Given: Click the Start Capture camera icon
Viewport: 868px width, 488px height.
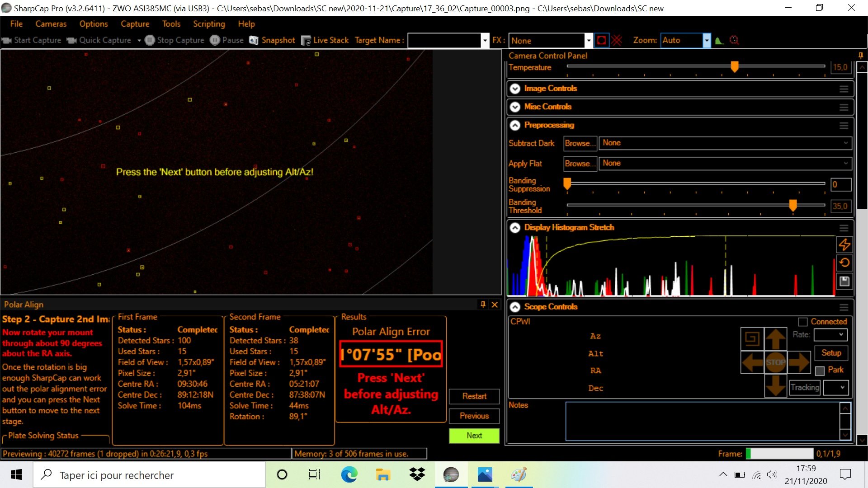Looking at the screenshot, I should click(6, 40).
